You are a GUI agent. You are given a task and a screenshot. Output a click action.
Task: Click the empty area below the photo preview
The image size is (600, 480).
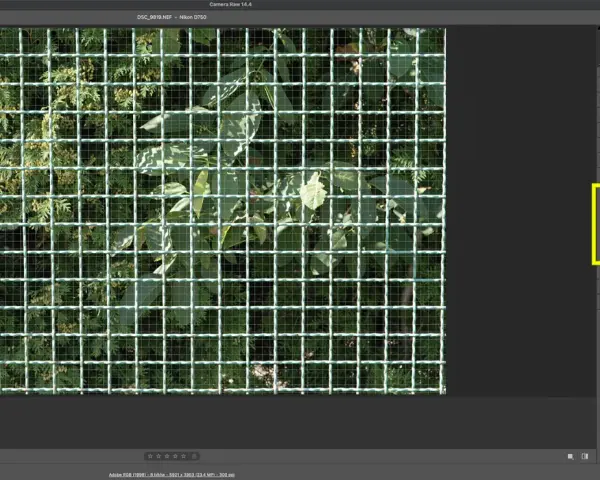[298, 423]
